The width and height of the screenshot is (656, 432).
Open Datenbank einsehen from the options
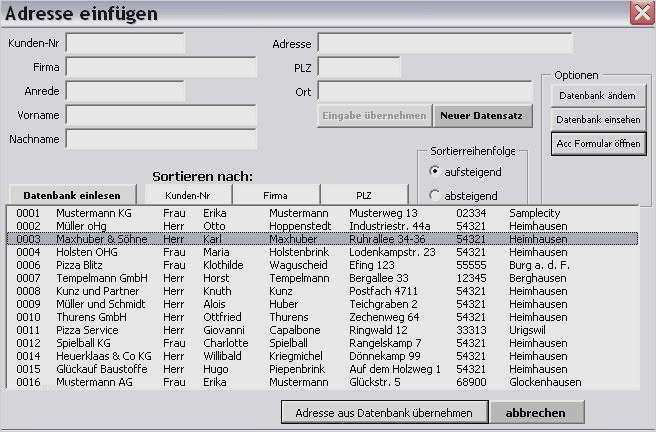click(598, 119)
